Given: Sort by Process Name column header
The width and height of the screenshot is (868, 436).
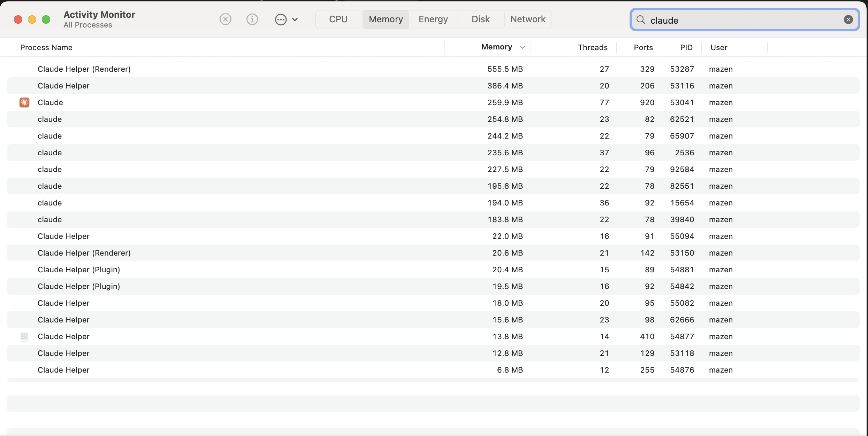Looking at the screenshot, I should click(x=46, y=47).
